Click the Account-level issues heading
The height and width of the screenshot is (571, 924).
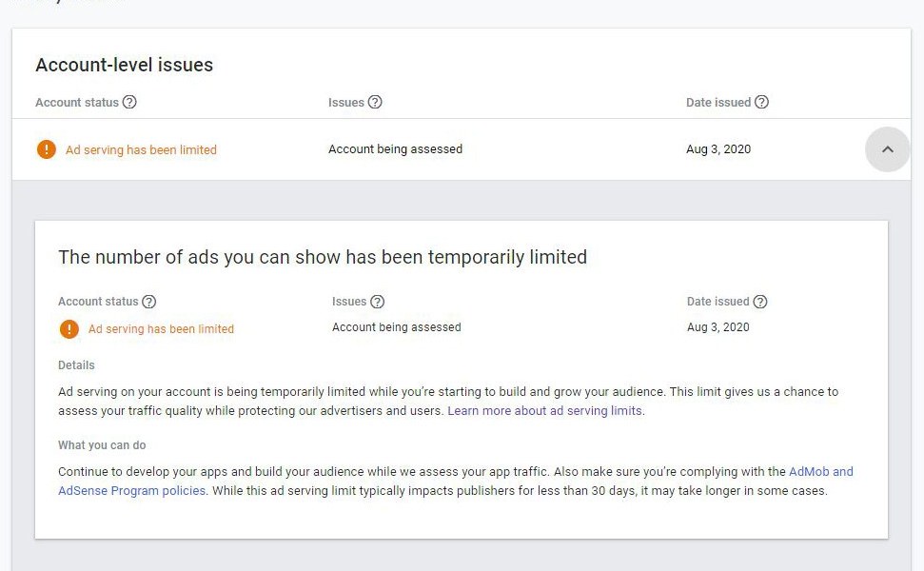(x=125, y=64)
